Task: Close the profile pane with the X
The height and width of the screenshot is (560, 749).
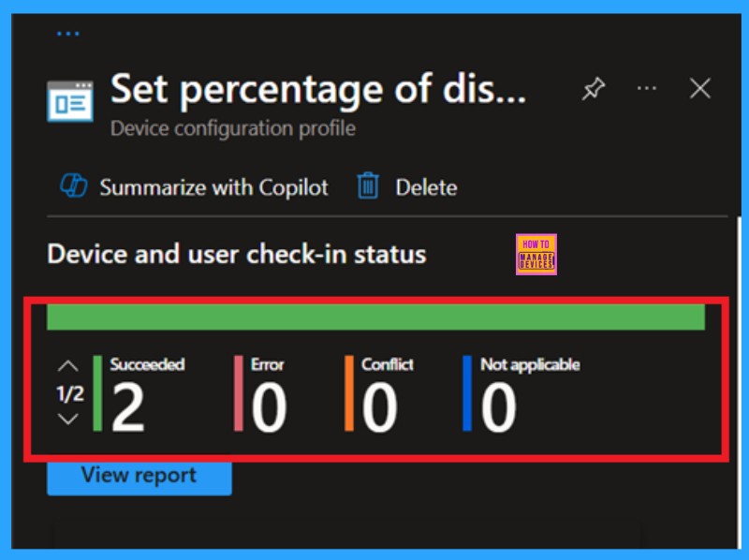Action: point(700,88)
